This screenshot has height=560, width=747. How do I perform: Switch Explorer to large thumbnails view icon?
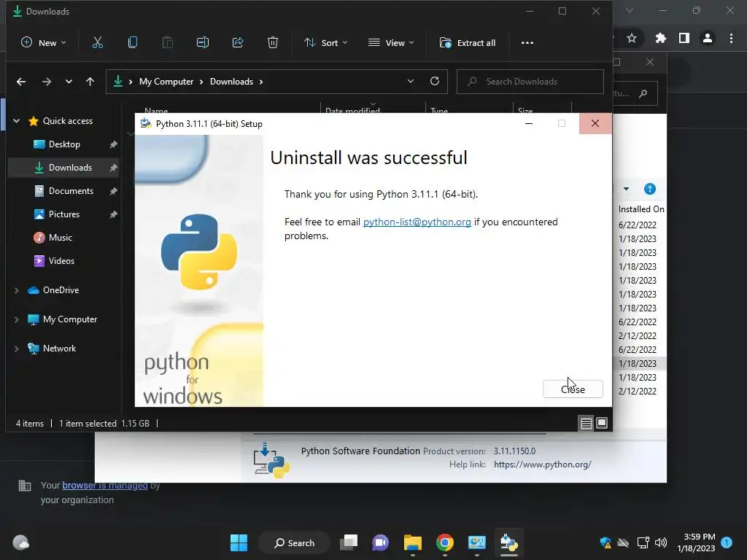(x=602, y=423)
